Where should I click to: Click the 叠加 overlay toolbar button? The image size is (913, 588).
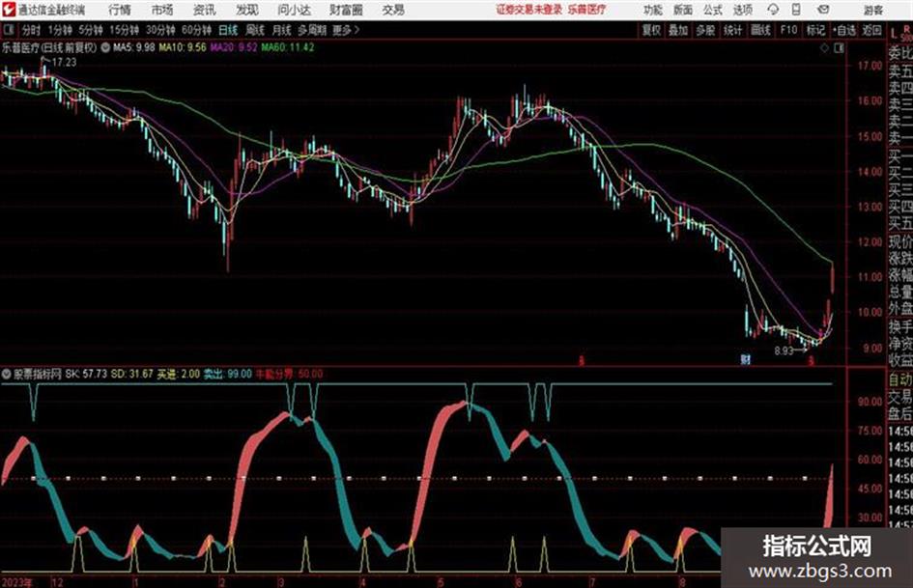click(x=678, y=30)
